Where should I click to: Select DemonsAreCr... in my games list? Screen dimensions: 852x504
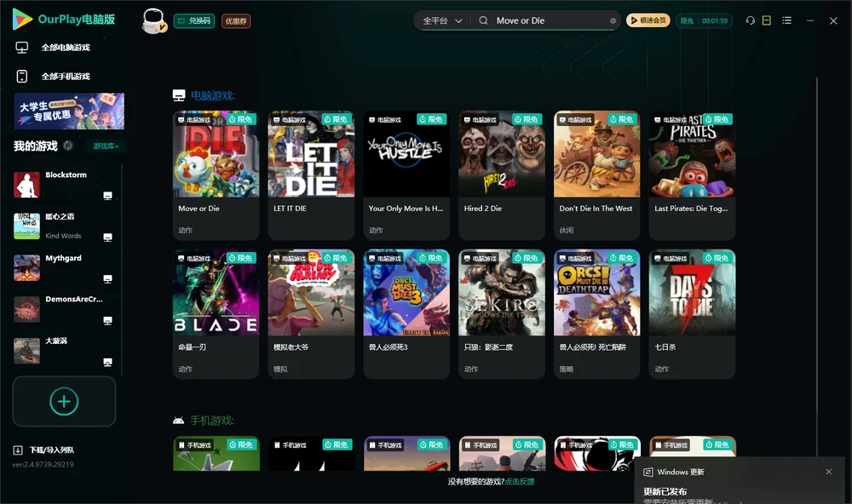[64, 309]
